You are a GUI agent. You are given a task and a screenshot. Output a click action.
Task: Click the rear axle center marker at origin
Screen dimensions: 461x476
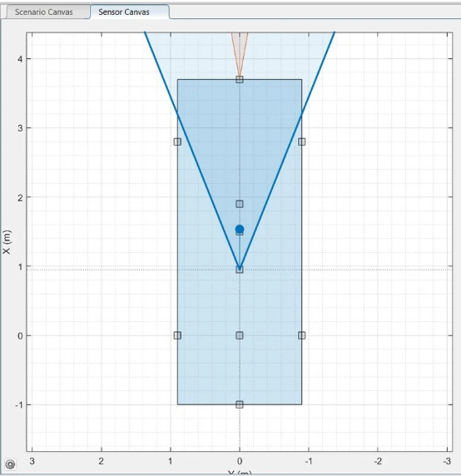[240, 335]
